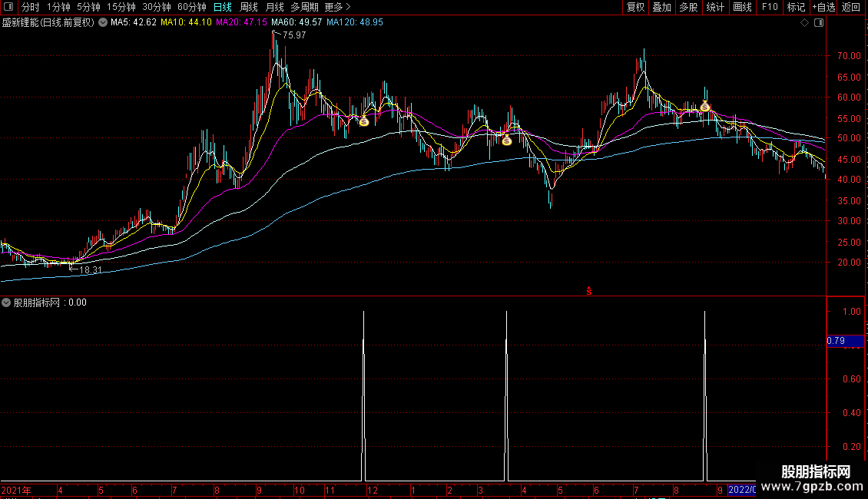868x499 pixels.
Task: Click the 18.31 low price label
Action: [91, 270]
